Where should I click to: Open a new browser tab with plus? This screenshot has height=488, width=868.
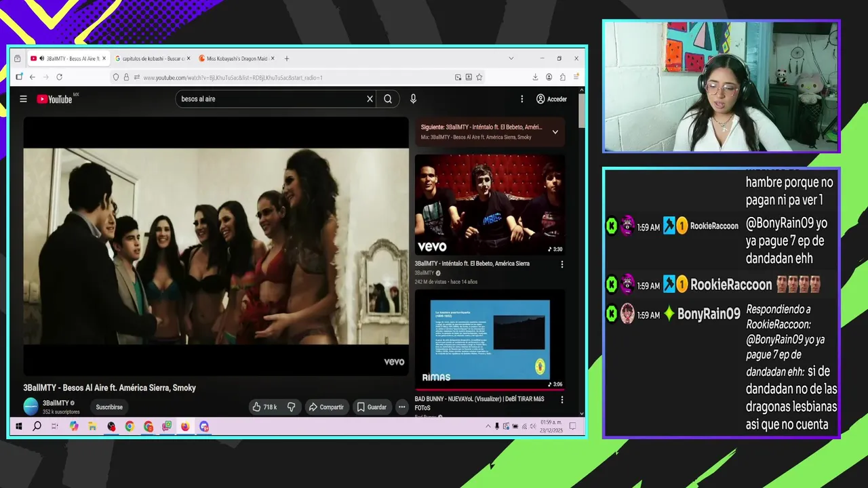pyautogui.click(x=287, y=59)
